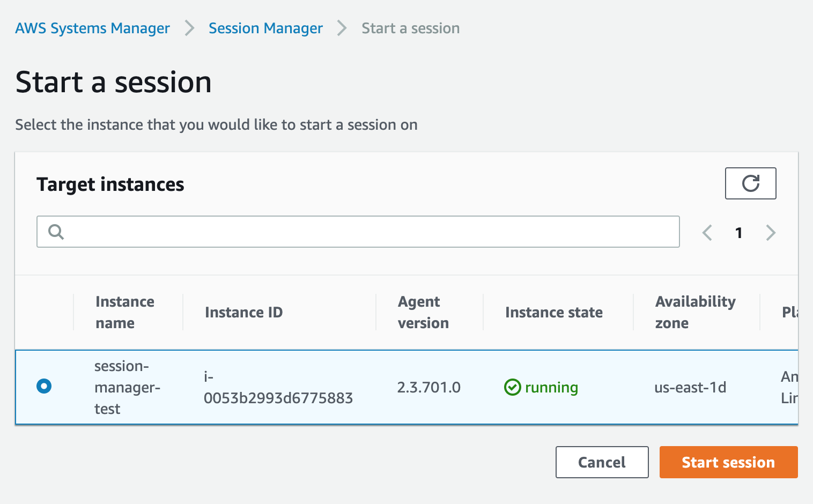Click Start a session breadcrumb text

410,28
